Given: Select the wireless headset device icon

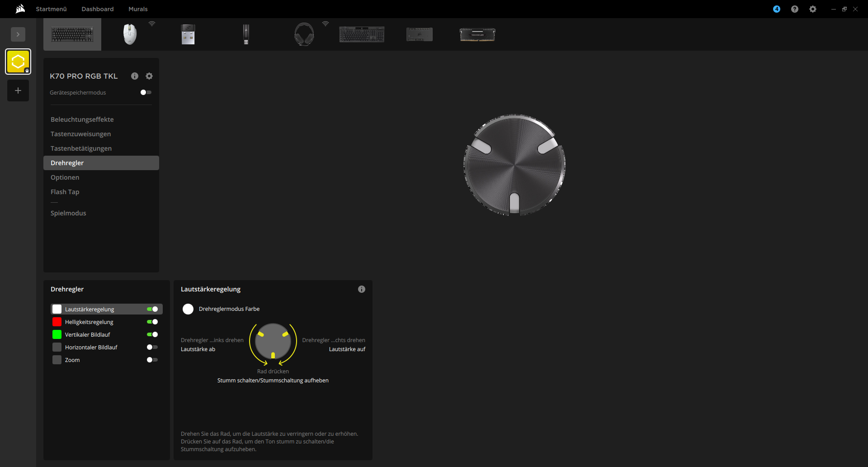Looking at the screenshot, I should pyautogui.click(x=304, y=34).
